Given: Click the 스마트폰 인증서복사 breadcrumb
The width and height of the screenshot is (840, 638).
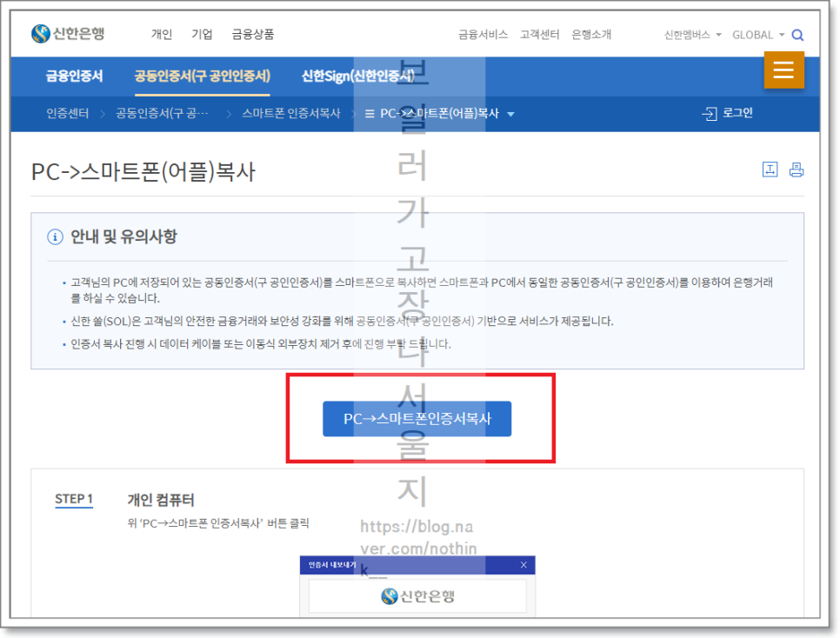Looking at the screenshot, I should [x=291, y=114].
